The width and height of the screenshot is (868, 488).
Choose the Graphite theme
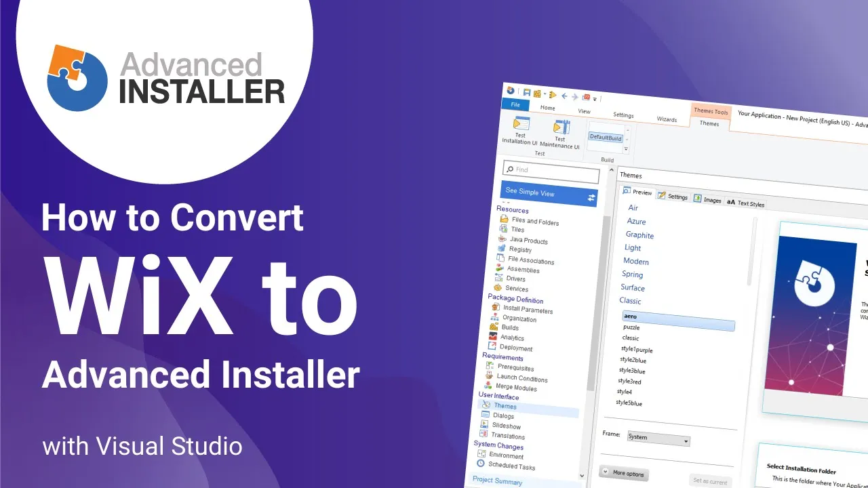click(x=639, y=235)
